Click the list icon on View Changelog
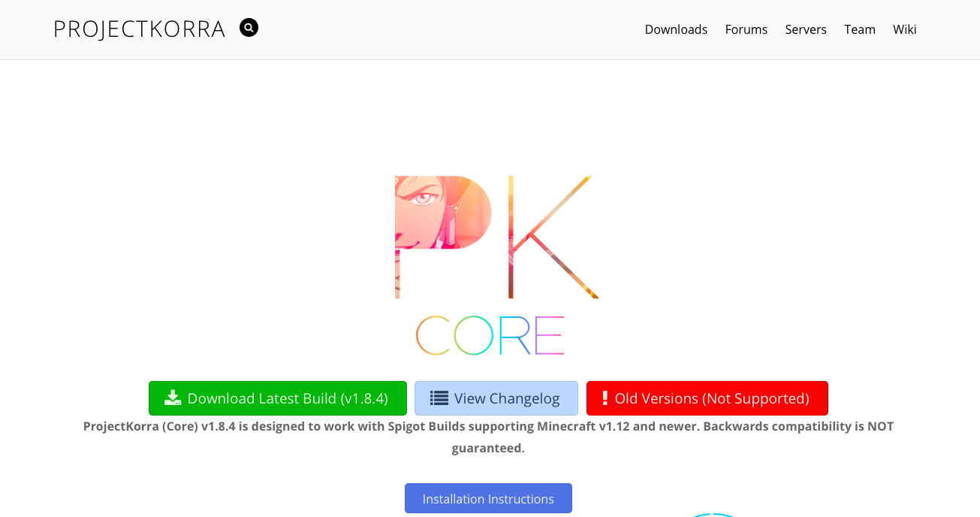The image size is (980, 517). (x=439, y=398)
